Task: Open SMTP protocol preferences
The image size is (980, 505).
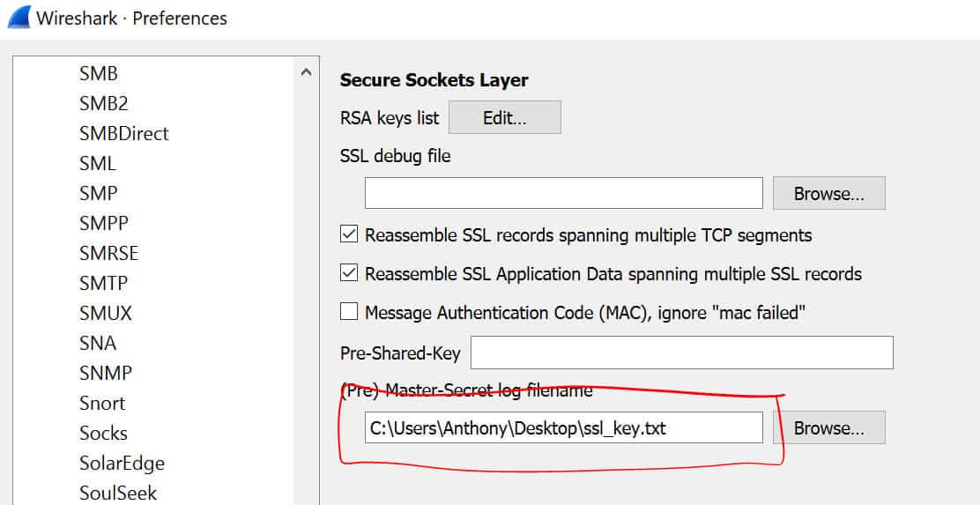Action: click(103, 283)
